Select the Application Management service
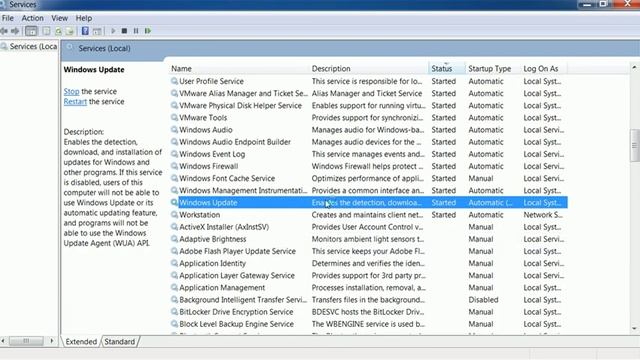The height and width of the screenshot is (360, 640). 369,288
